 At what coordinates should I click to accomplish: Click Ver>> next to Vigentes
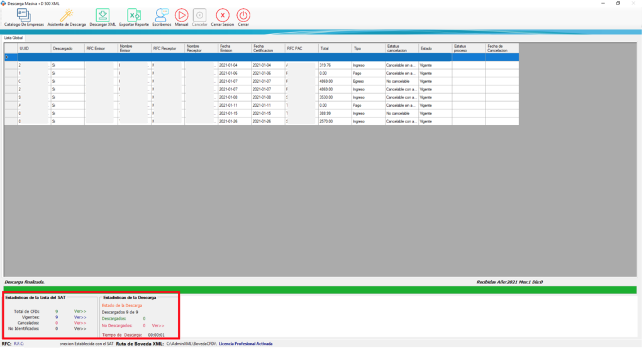tap(80, 317)
